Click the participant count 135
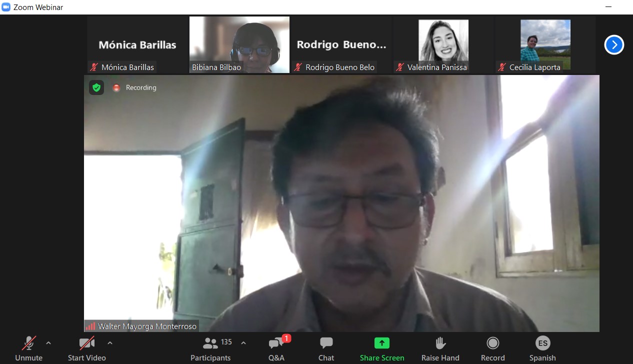 pyautogui.click(x=226, y=342)
